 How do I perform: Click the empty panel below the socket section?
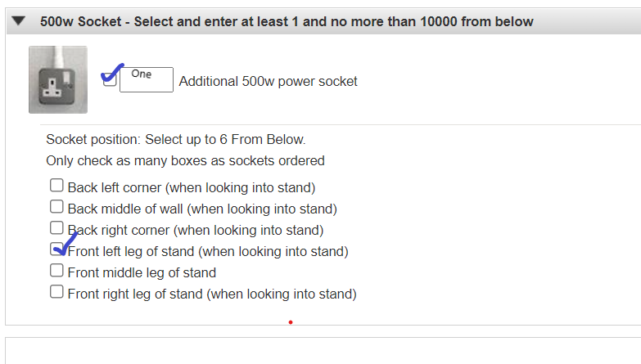pos(323,351)
